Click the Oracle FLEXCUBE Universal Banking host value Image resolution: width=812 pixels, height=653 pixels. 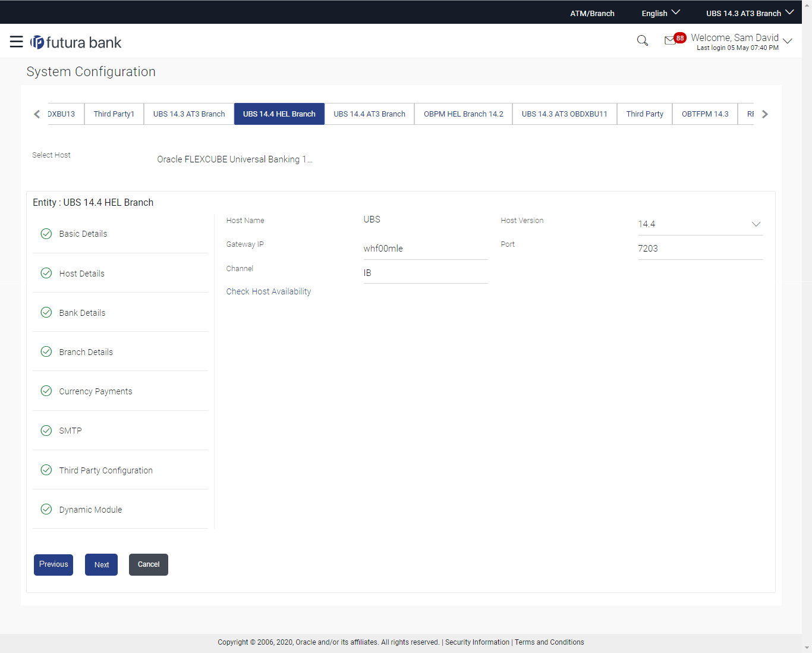click(x=235, y=159)
